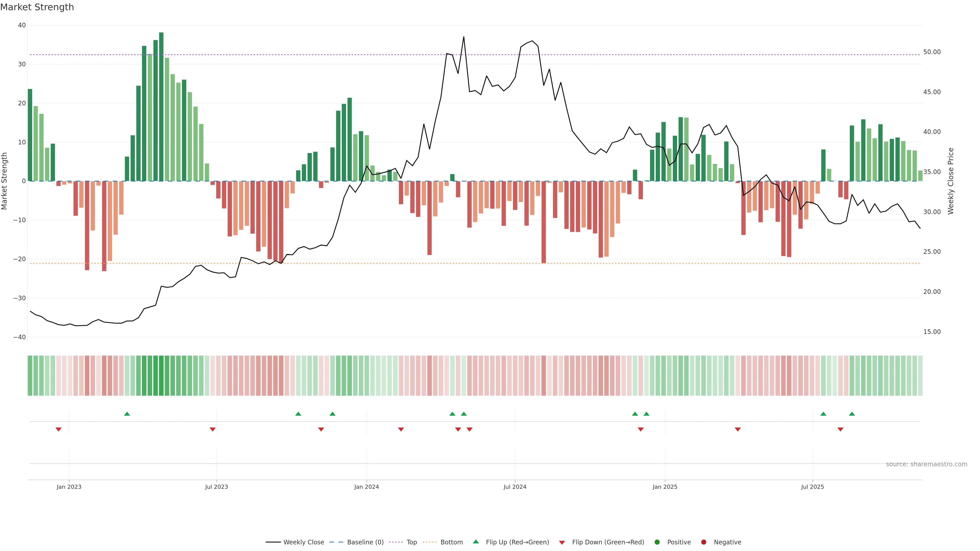Viewport: 980px width, 551px height.
Task: Click the Flip Down red triangle legend icon
Action: (x=562, y=542)
